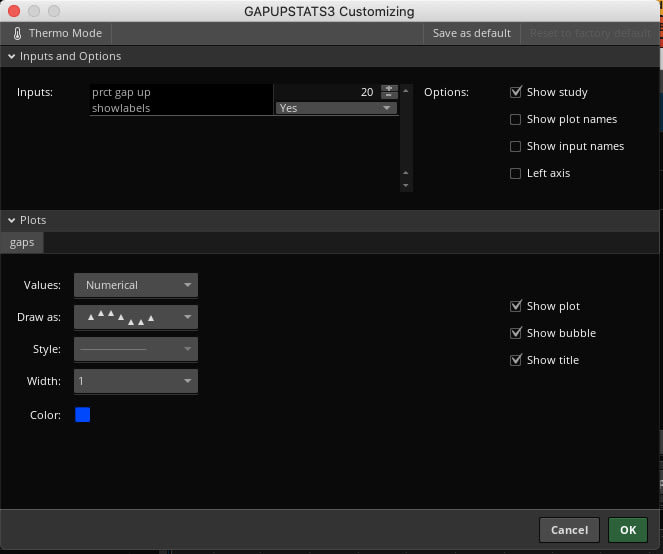This screenshot has width=663, height=554.
Task: Click Reset to factory default
Action: [590, 33]
